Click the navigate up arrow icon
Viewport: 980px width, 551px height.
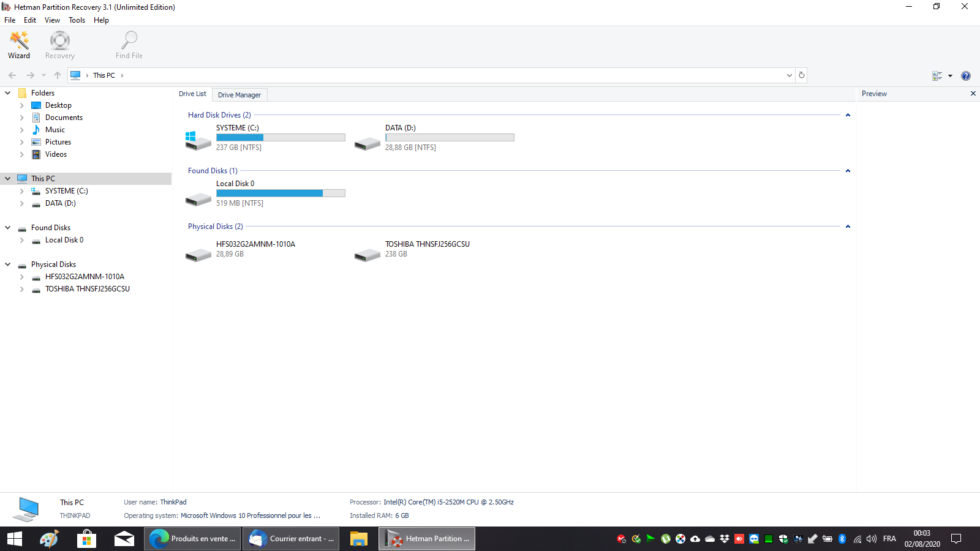tap(58, 75)
